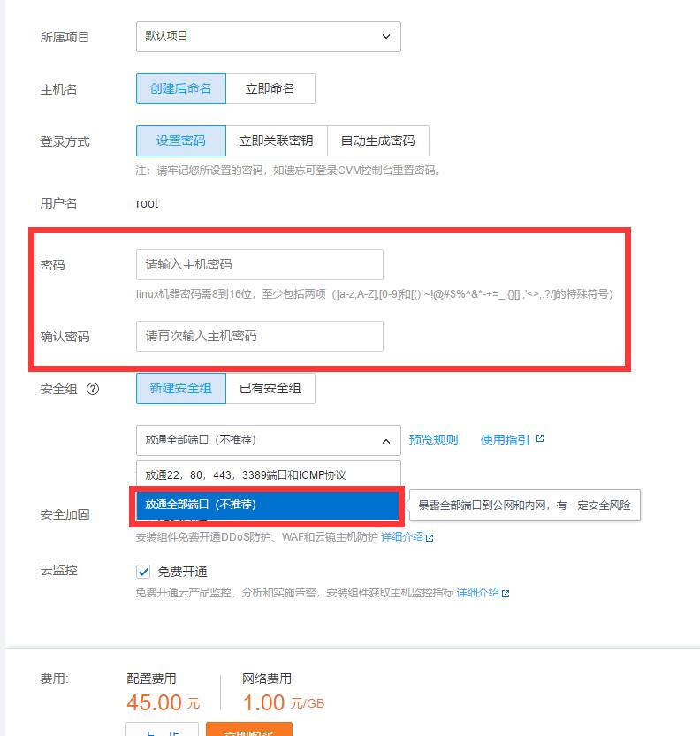Screen dimensions: 700x736
Task: Select 设置密码 as login method
Action: pos(180,140)
